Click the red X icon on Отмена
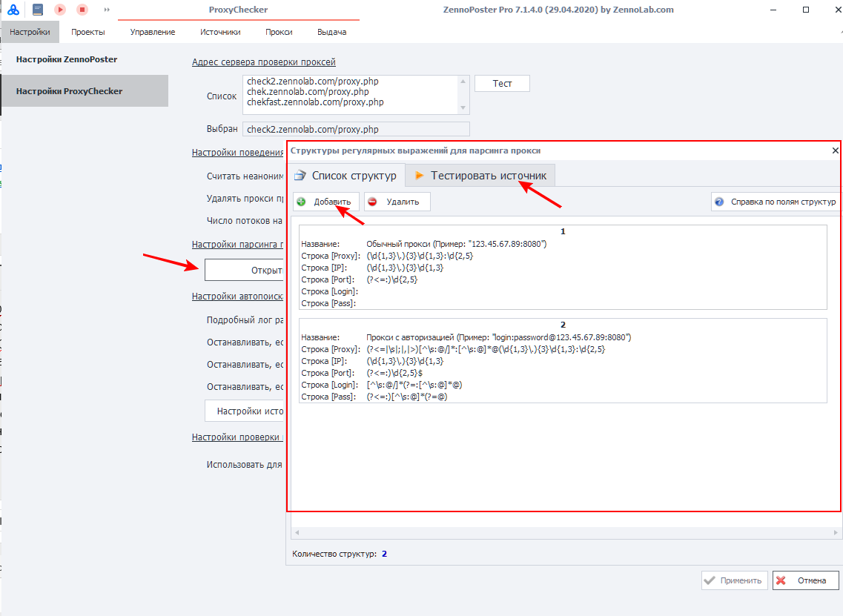The image size is (843, 616). 781,580
